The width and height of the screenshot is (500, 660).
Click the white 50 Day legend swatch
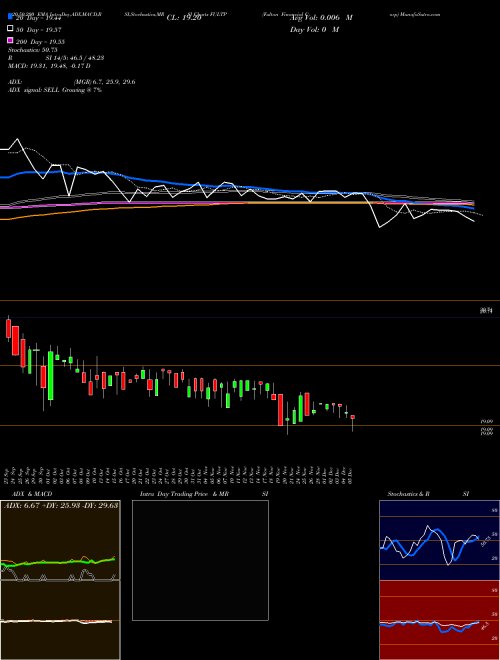click(11, 29)
